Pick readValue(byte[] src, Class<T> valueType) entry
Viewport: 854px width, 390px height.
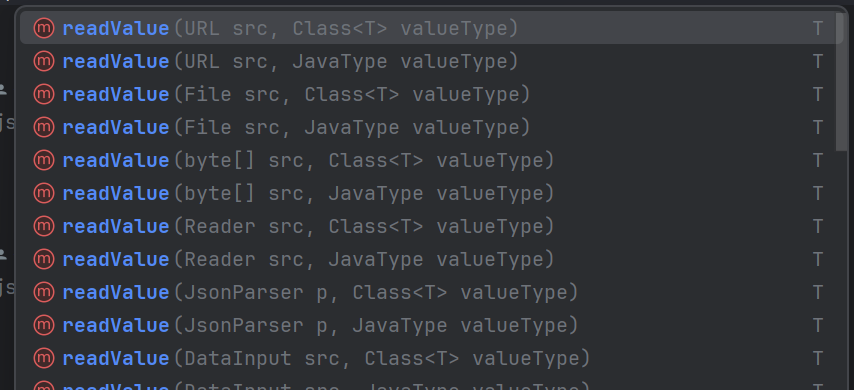tap(431, 161)
